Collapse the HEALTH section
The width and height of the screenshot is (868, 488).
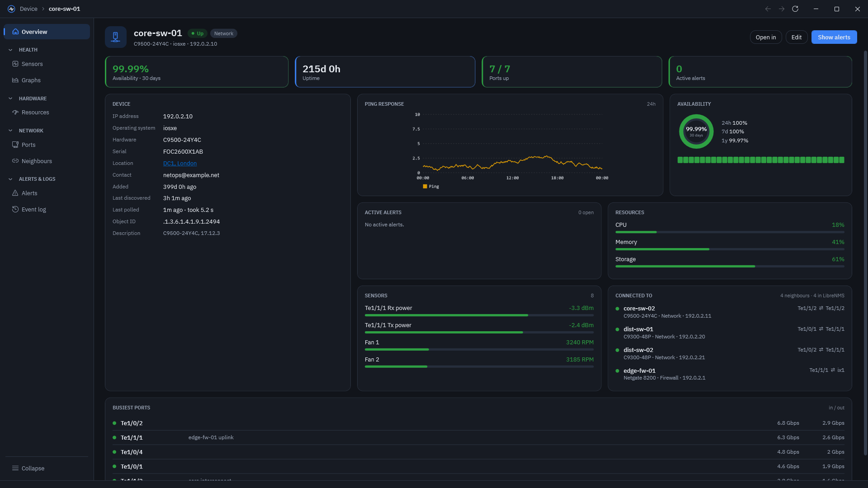point(10,50)
